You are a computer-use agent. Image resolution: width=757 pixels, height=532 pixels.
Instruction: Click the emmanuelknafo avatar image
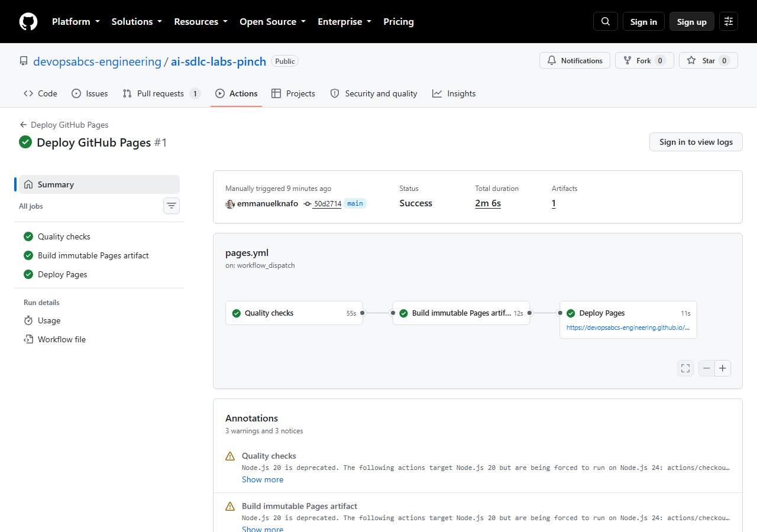coord(230,204)
